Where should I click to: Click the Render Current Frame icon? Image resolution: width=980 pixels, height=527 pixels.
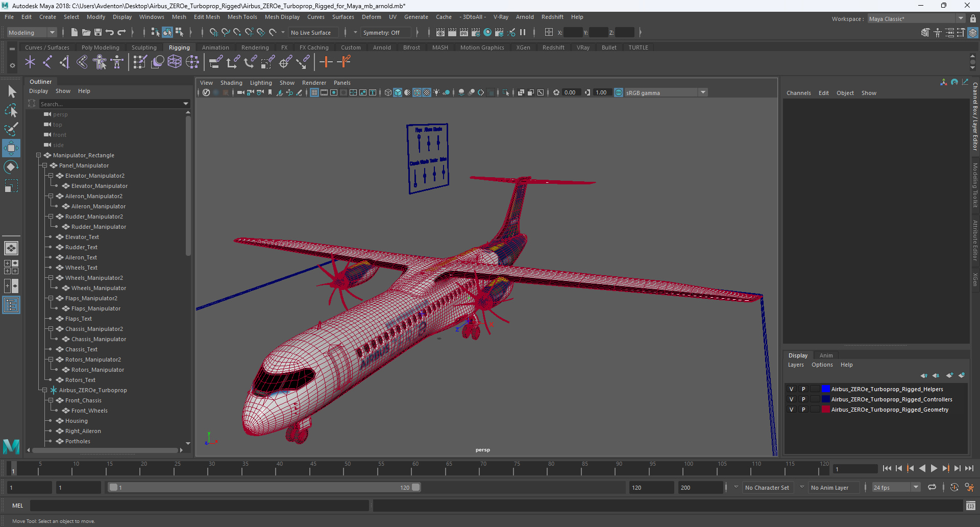coord(452,32)
